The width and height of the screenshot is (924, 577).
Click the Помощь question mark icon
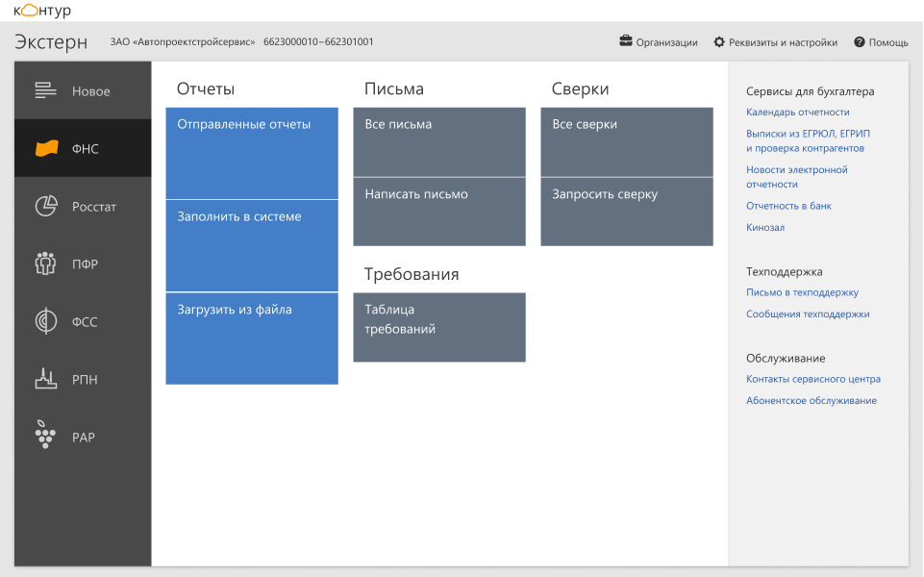(x=860, y=42)
